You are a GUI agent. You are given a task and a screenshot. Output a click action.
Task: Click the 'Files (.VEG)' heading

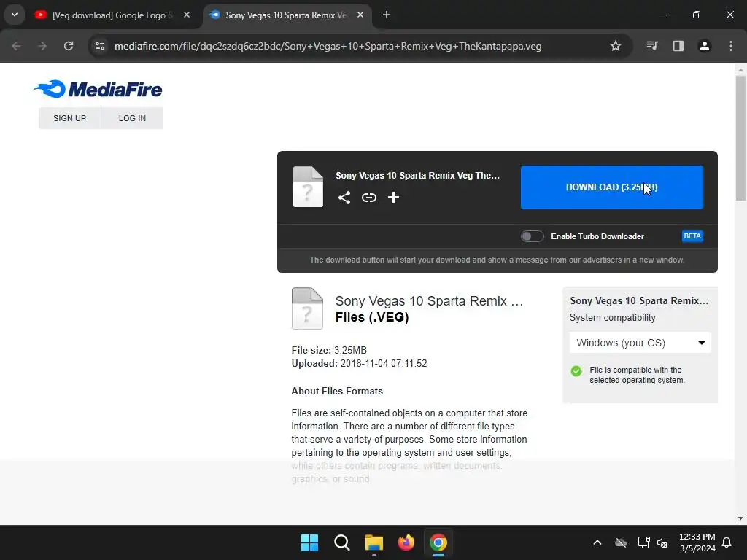(x=372, y=317)
